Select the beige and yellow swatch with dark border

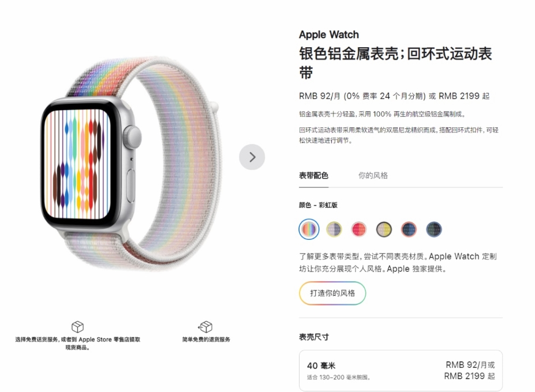point(384,229)
